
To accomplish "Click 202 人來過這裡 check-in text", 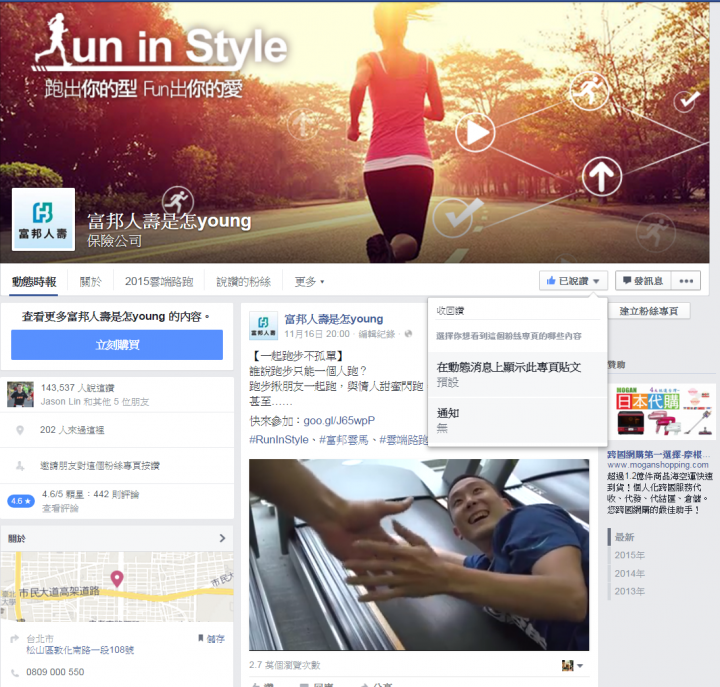I will 72,430.
